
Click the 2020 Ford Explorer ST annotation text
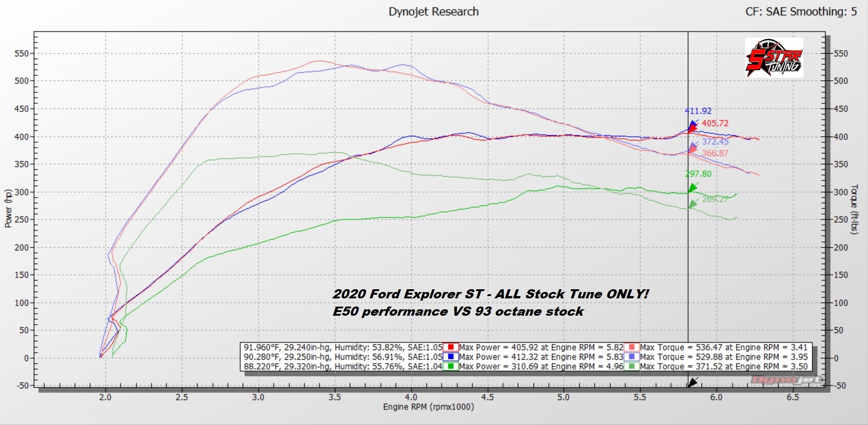490,294
